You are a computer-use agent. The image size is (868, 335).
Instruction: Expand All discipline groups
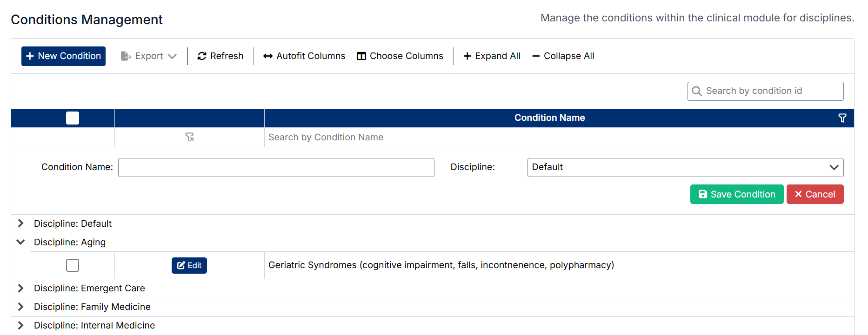pos(492,56)
